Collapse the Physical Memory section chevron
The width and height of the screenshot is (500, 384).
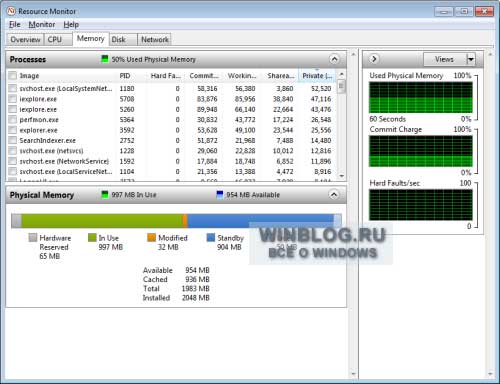[334, 195]
